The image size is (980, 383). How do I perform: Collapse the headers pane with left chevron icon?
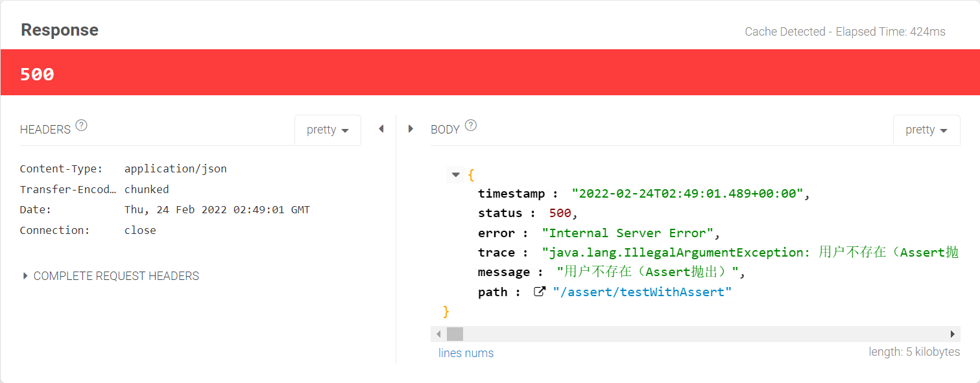tap(381, 129)
